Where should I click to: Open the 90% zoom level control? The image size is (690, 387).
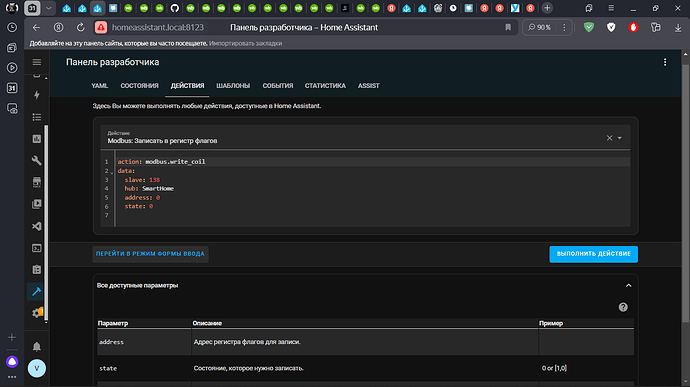pos(540,27)
